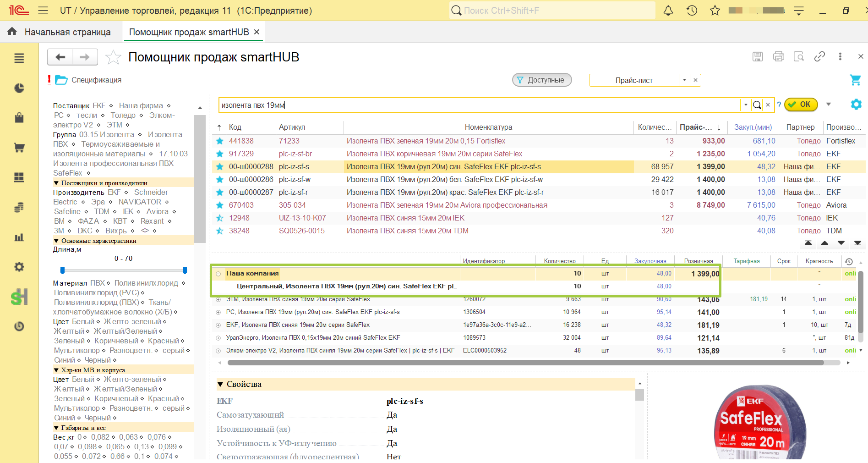Collapse Наша компания supplier row
868x463 pixels.
[218, 274]
